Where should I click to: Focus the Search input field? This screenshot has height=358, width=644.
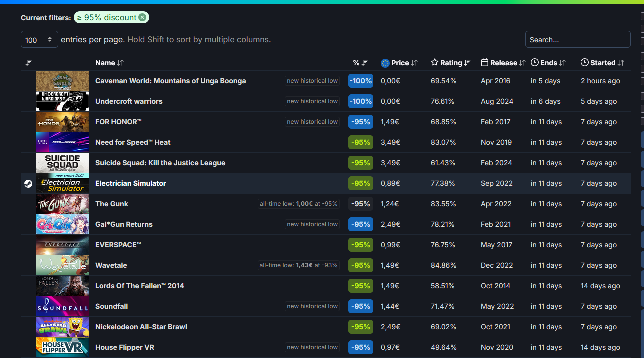578,39
